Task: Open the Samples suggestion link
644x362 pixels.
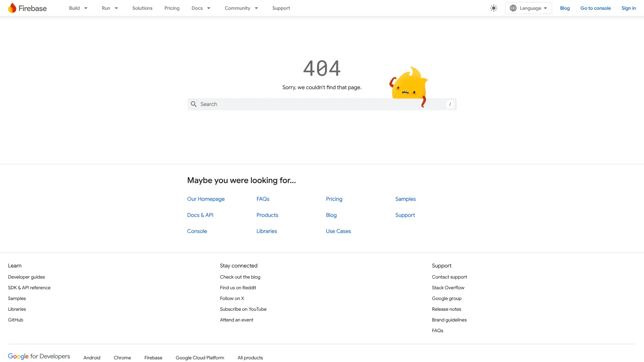Action: 405,199
